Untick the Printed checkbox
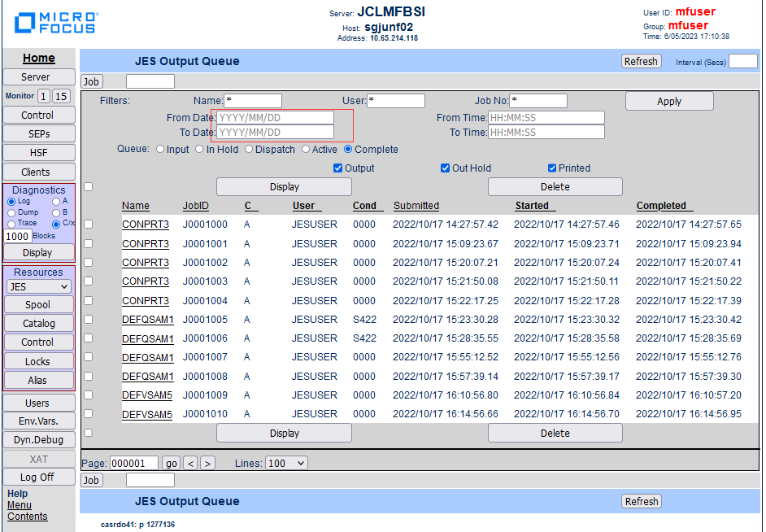This screenshot has width=766, height=532. (552, 168)
